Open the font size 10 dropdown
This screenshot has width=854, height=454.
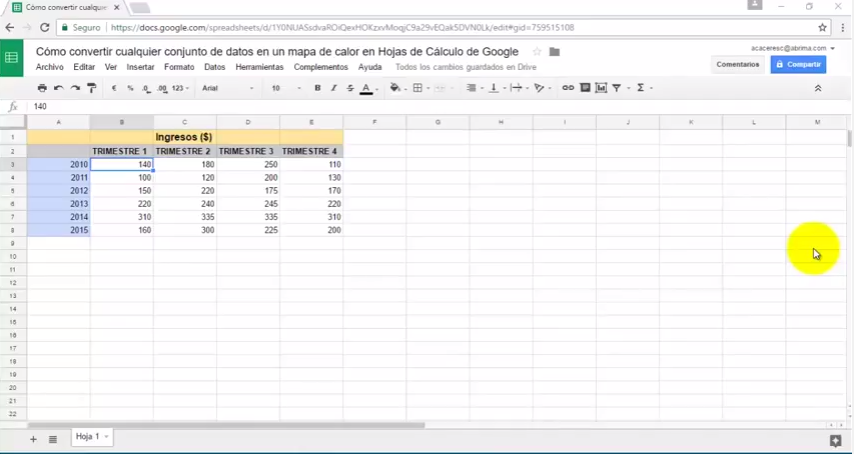pyautogui.click(x=286, y=88)
